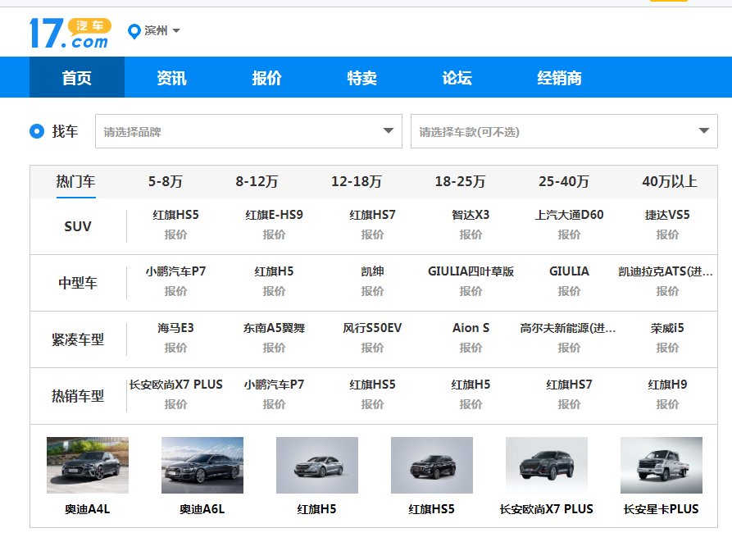The image size is (732, 560).
Task: Click the 长安欧尚X7 PLUS car image
Action: 547,465
